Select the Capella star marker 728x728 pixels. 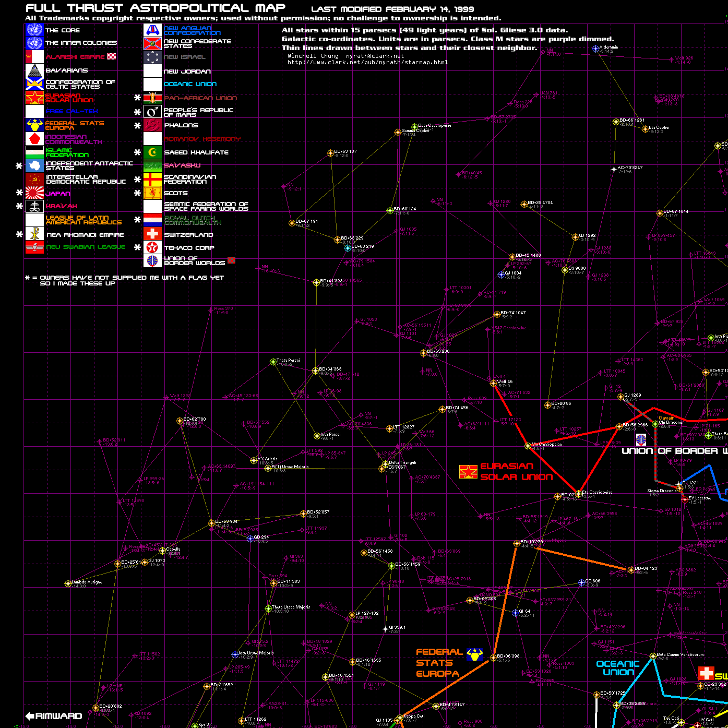pos(162,551)
